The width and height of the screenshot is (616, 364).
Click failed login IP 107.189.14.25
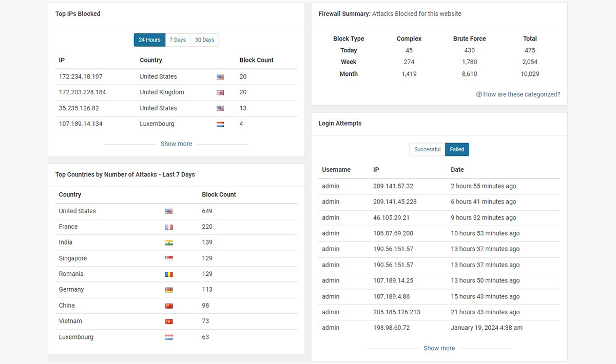click(x=393, y=280)
